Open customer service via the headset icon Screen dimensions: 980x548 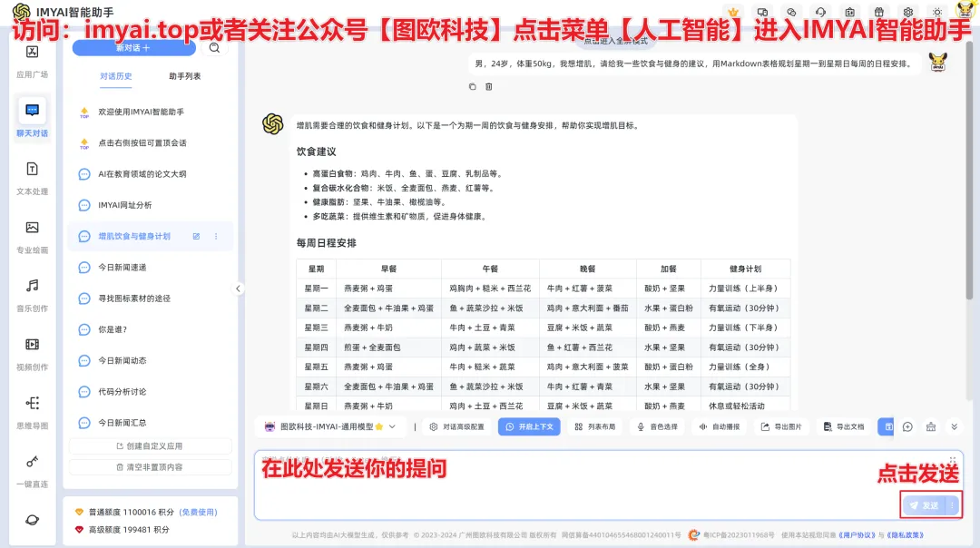(821, 12)
